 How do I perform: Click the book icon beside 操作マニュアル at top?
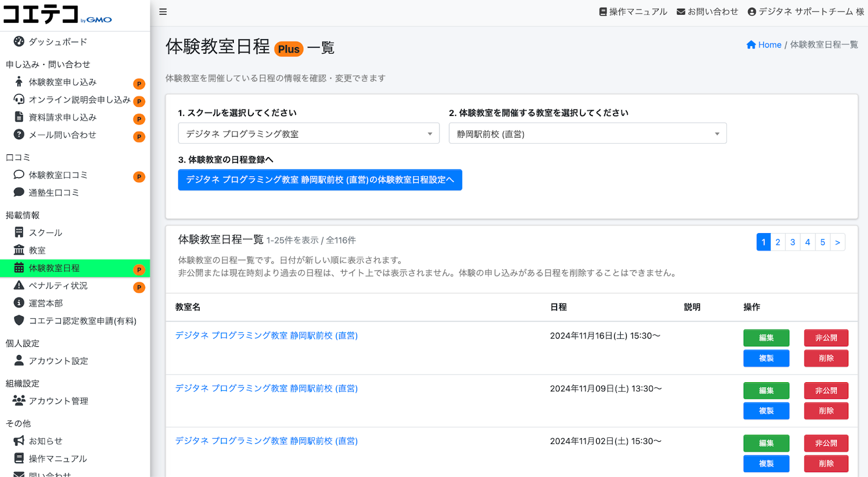click(x=603, y=12)
